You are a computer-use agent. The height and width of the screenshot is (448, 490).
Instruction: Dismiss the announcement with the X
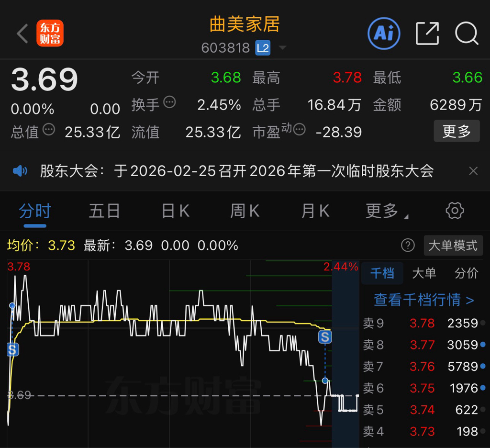click(x=473, y=171)
